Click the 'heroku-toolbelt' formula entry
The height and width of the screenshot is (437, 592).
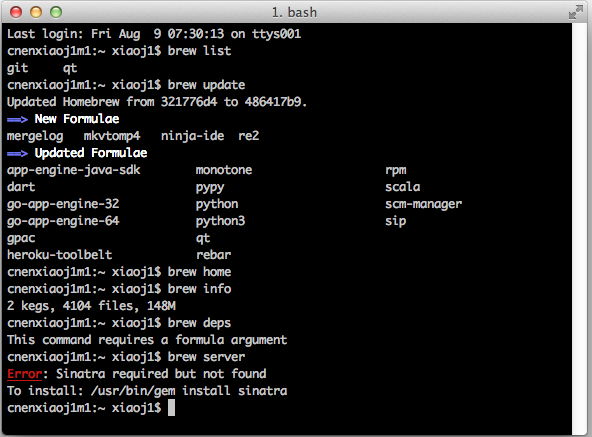[x=60, y=255]
